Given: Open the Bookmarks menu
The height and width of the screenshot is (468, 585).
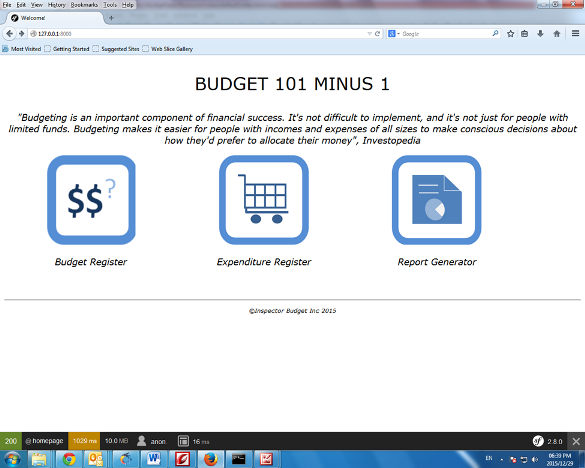Looking at the screenshot, I should [x=84, y=5].
